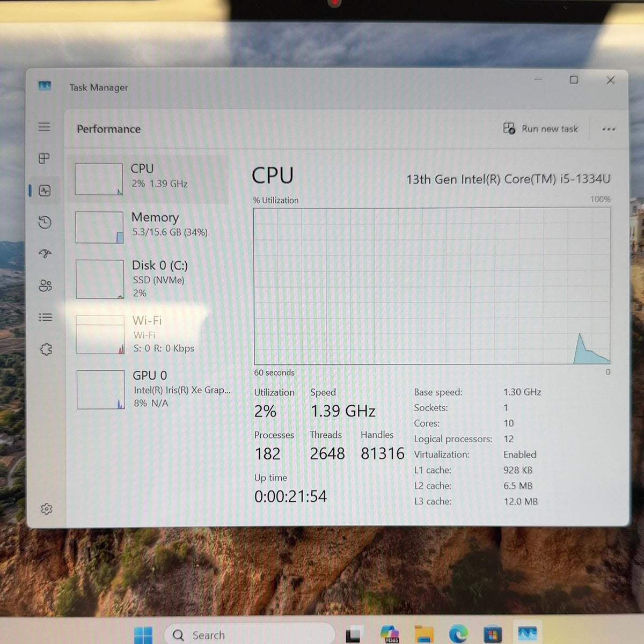Open Task View from the taskbar
644x644 pixels.
(x=353, y=635)
